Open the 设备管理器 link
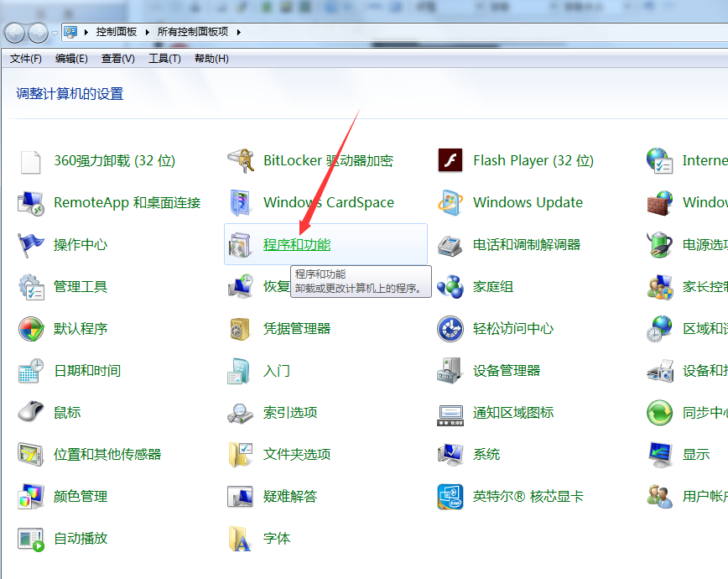 click(x=507, y=370)
